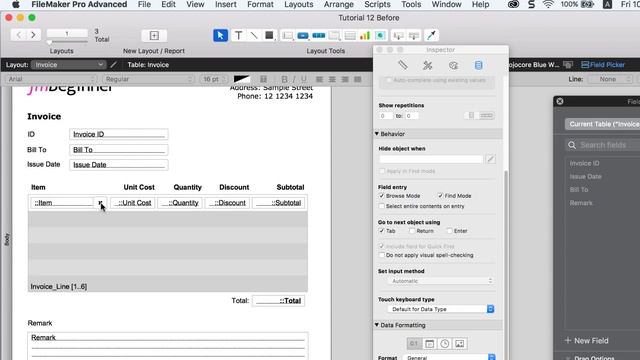The height and width of the screenshot is (360, 640).
Task: Select the Selection pointer tool
Action: pyautogui.click(x=220, y=36)
